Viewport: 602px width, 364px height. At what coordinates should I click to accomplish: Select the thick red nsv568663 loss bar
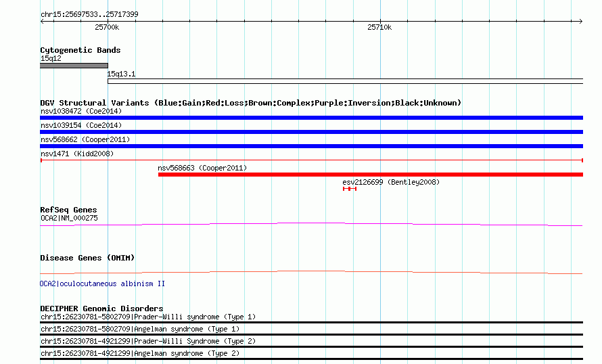tap(371, 175)
